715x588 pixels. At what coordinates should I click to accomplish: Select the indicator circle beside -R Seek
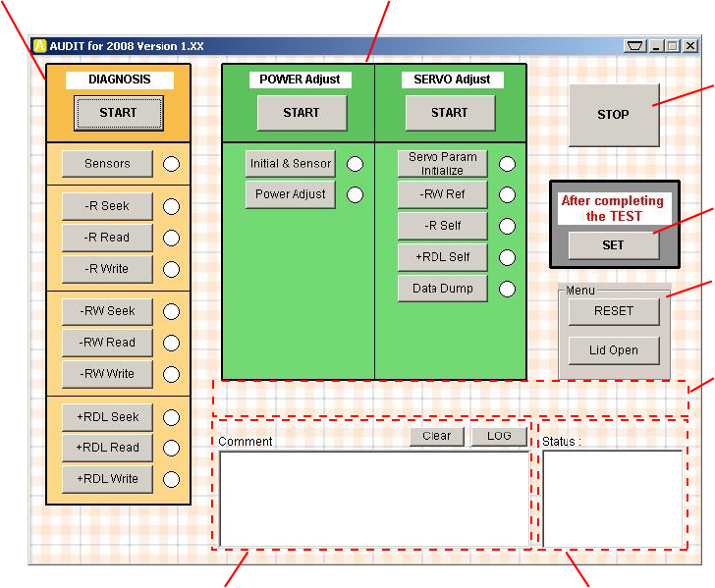click(172, 206)
